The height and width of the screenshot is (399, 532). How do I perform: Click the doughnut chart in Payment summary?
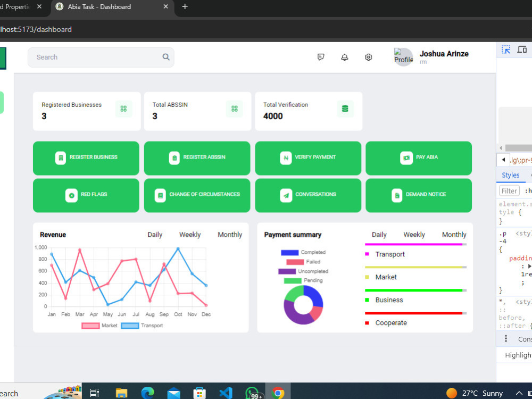coord(303,305)
